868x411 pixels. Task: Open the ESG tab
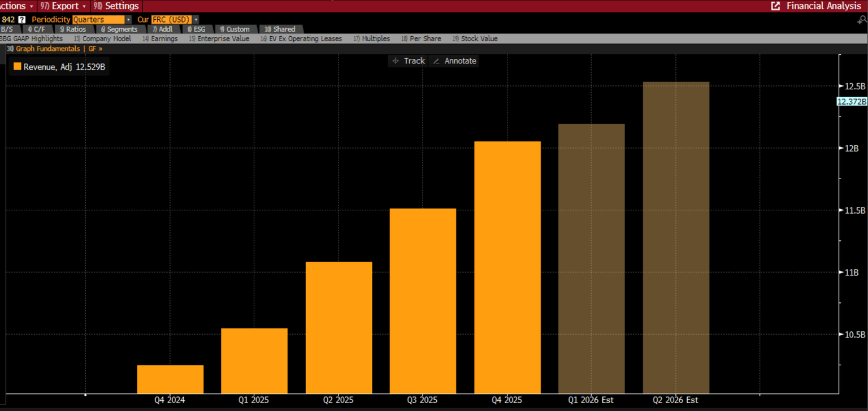coord(196,29)
